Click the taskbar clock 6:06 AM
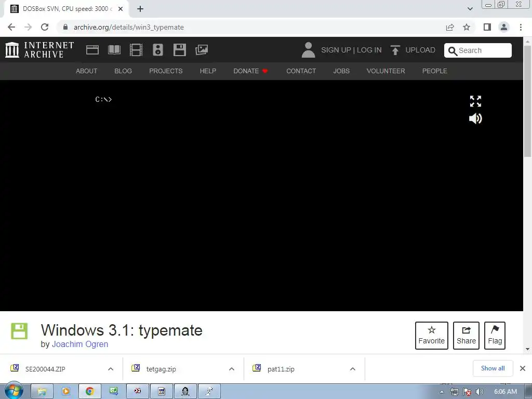 505,392
